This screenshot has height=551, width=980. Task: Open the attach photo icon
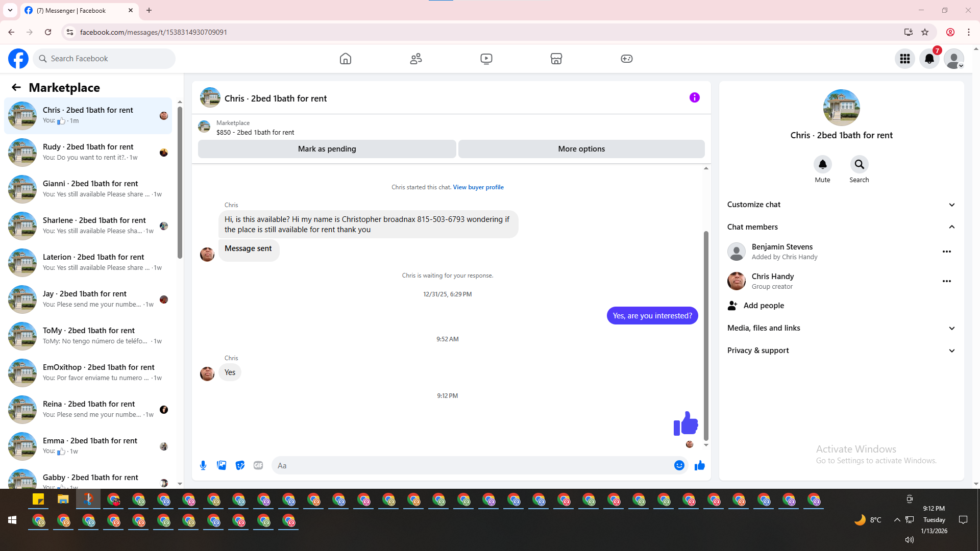[222, 465]
